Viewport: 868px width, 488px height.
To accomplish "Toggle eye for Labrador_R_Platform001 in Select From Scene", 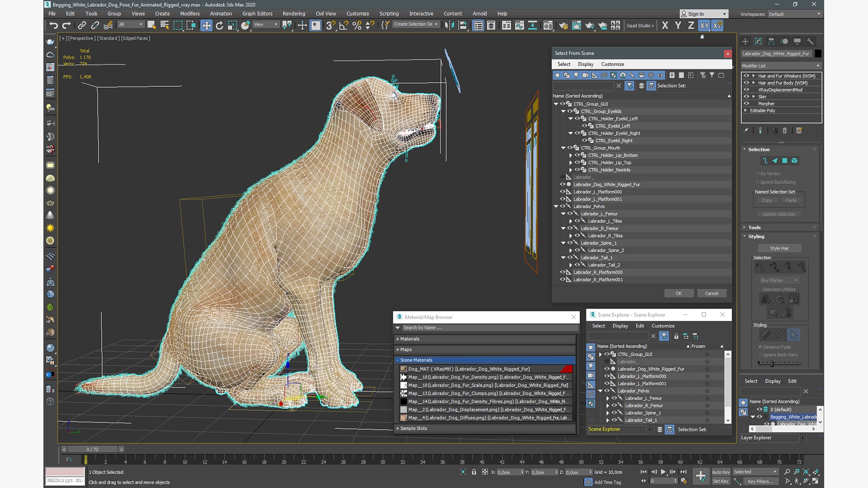I will coord(562,279).
